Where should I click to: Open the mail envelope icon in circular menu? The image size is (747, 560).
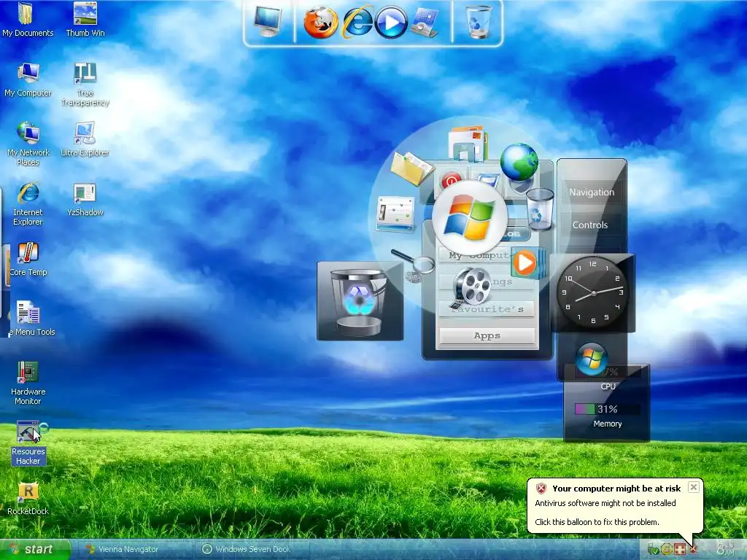[468, 143]
